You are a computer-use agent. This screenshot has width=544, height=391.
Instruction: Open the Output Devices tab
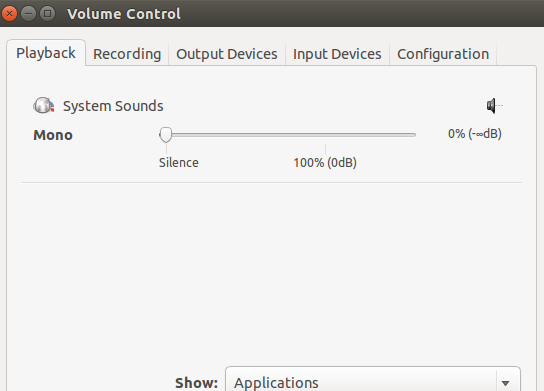227,54
